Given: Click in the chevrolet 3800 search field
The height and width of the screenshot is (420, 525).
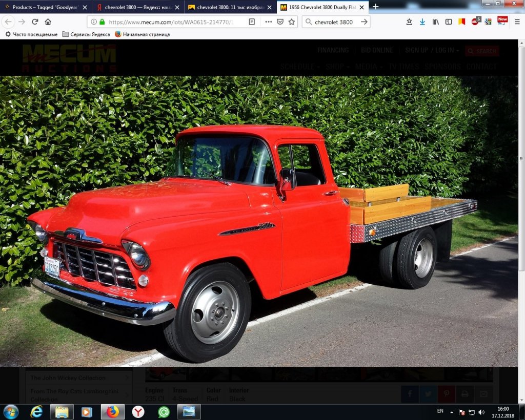Looking at the screenshot, I should (333, 22).
